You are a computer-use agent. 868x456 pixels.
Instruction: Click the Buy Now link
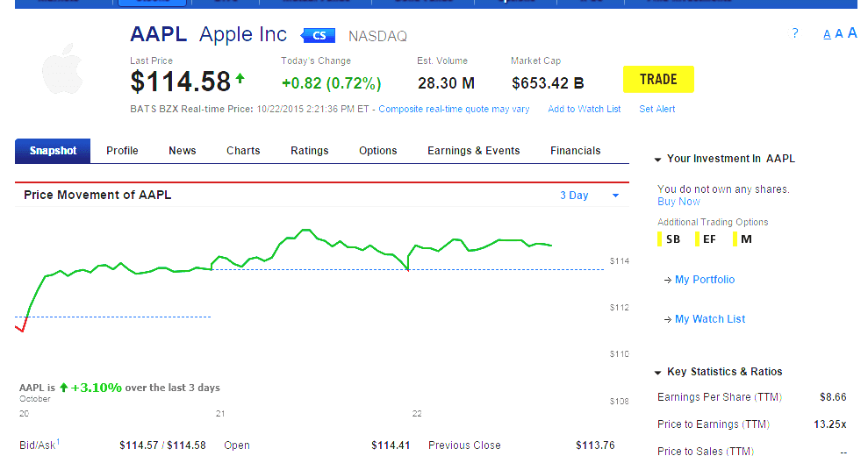pyautogui.click(x=678, y=202)
